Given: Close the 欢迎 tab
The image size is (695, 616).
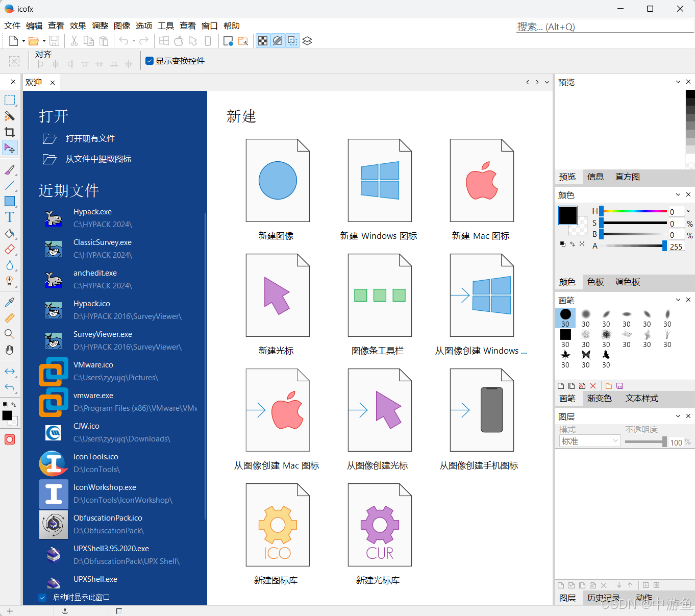Looking at the screenshot, I should [x=53, y=82].
